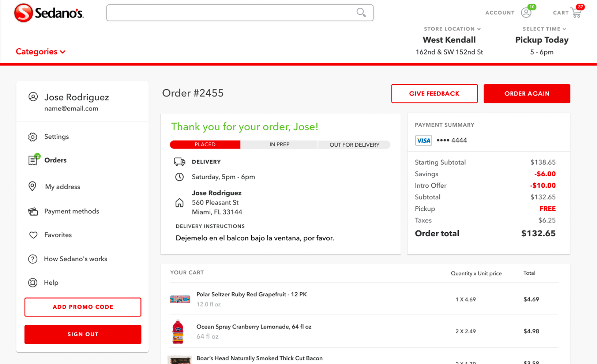Click the My address pin icon
Viewport: 597px width, 364px height.
[32, 186]
